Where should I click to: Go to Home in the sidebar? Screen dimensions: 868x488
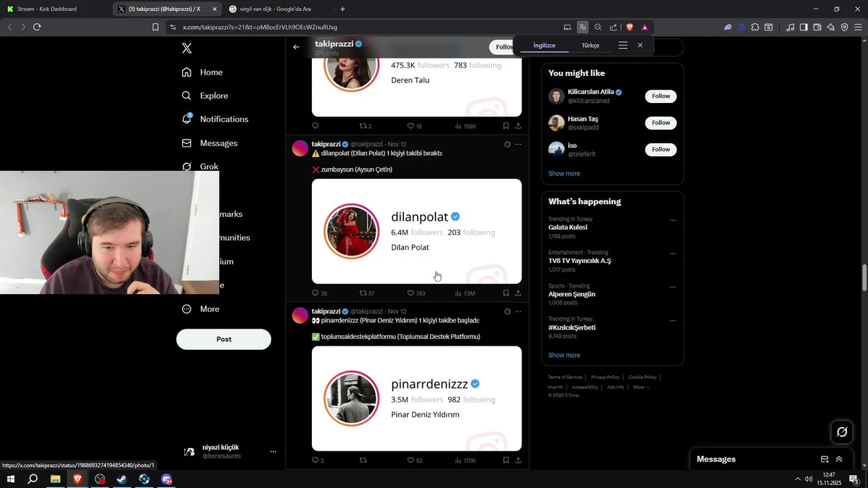(202, 73)
